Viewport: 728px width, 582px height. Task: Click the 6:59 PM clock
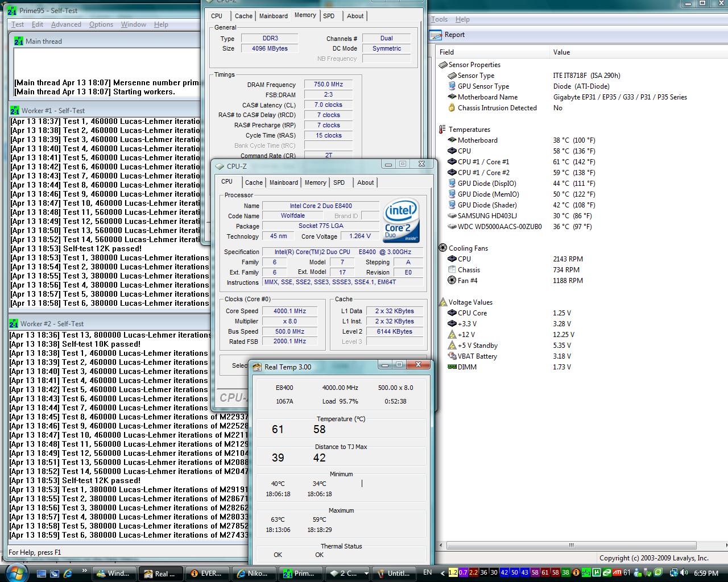tap(706, 573)
